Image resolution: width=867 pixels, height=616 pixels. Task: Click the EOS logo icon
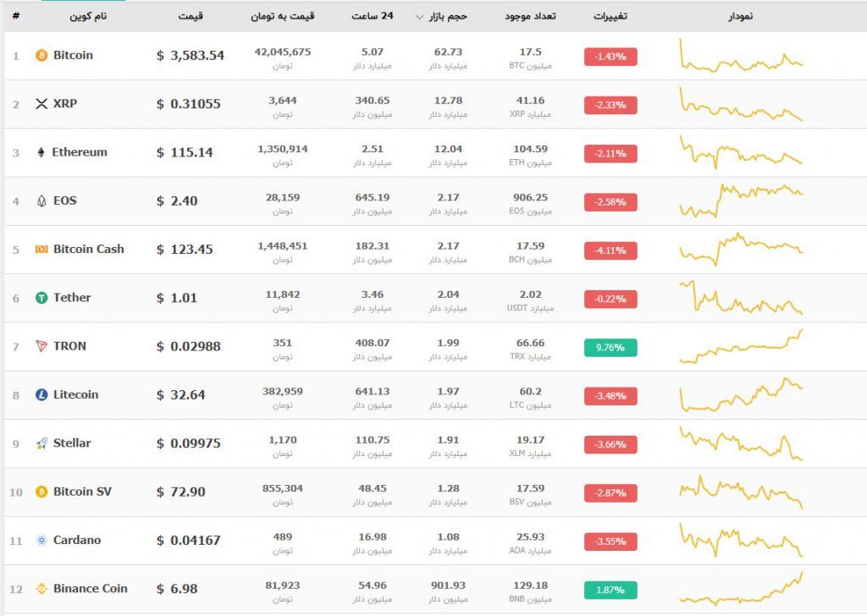pyautogui.click(x=41, y=201)
